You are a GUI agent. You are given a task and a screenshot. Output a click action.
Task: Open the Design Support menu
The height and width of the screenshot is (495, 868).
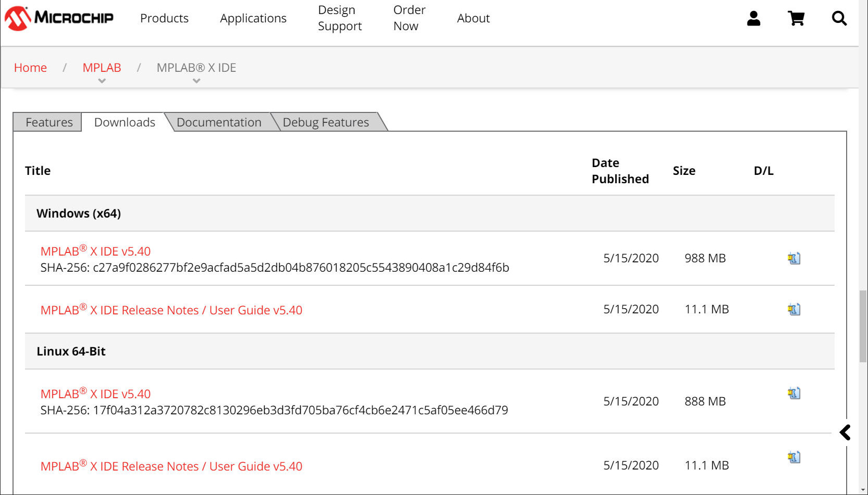pyautogui.click(x=340, y=18)
